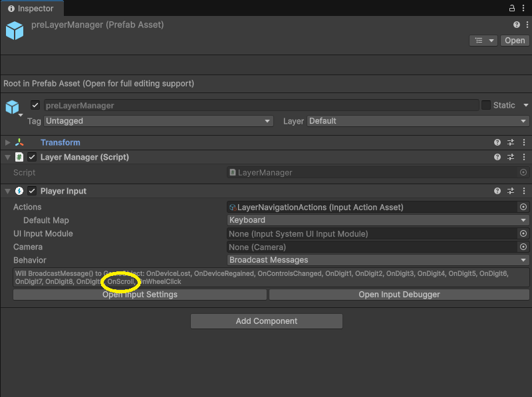
Task: Click the Camera field object picker icon
Action: tap(524, 247)
